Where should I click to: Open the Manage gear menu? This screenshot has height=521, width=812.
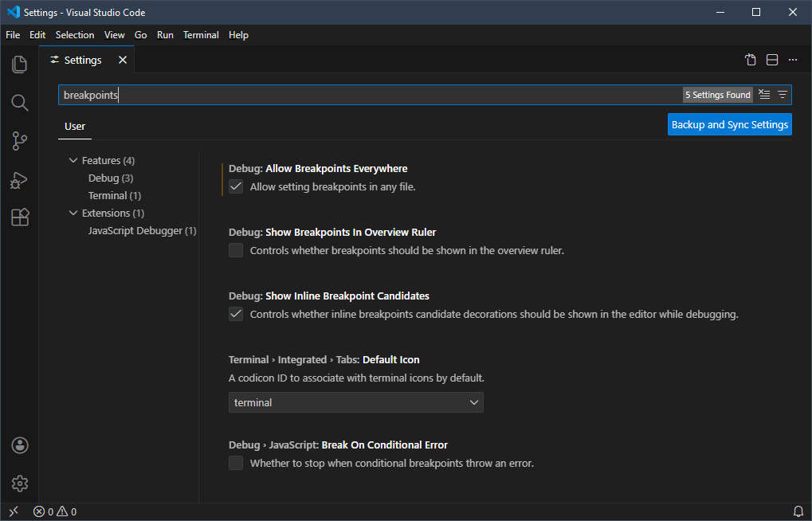20,484
